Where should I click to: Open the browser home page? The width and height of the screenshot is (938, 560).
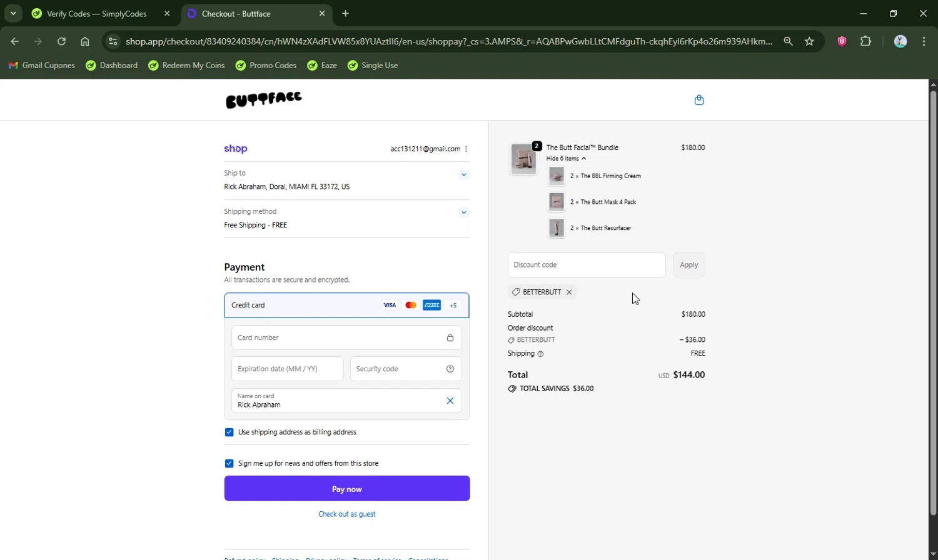tap(85, 41)
